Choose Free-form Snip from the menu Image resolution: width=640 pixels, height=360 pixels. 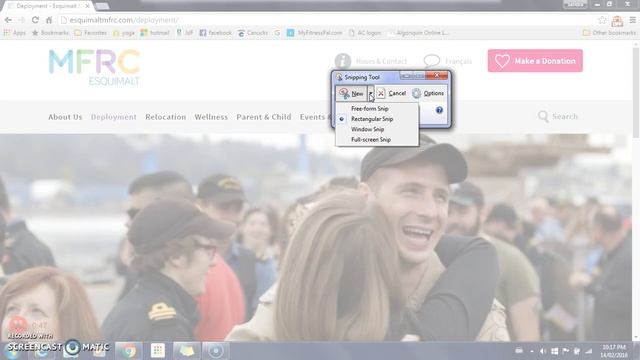[x=369, y=109]
